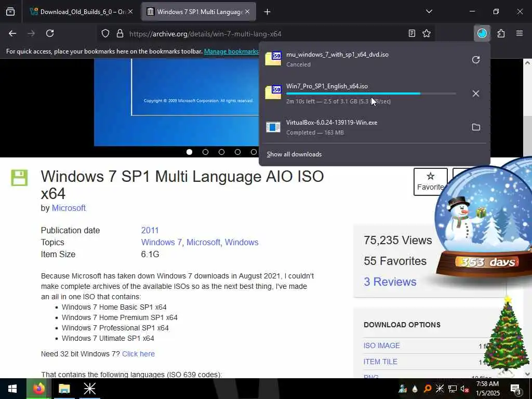Viewport: 532px width, 399px height.
Task: Open the 3 Reviews link
Action: (x=390, y=282)
